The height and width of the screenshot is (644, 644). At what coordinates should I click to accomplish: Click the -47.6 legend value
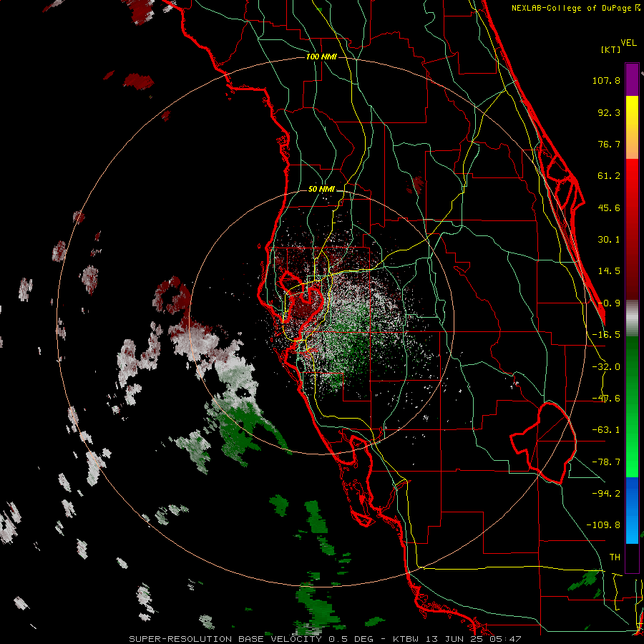[606, 399]
